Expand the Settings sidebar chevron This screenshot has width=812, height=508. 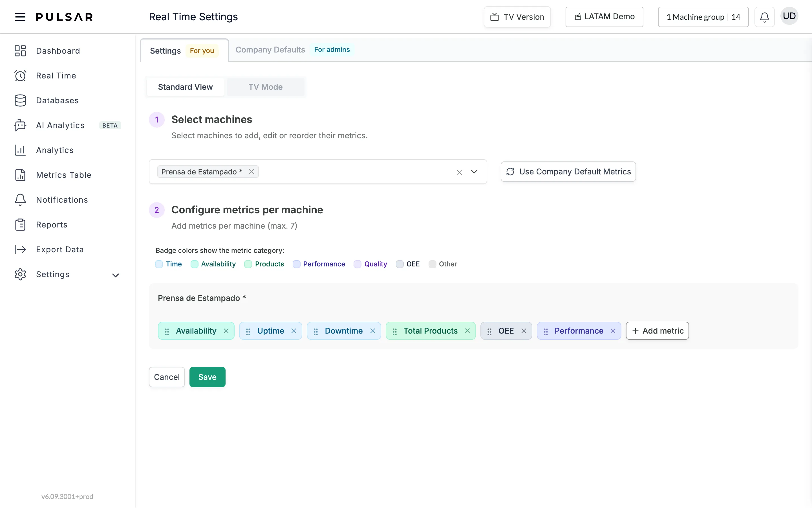click(x=115, y=275)
